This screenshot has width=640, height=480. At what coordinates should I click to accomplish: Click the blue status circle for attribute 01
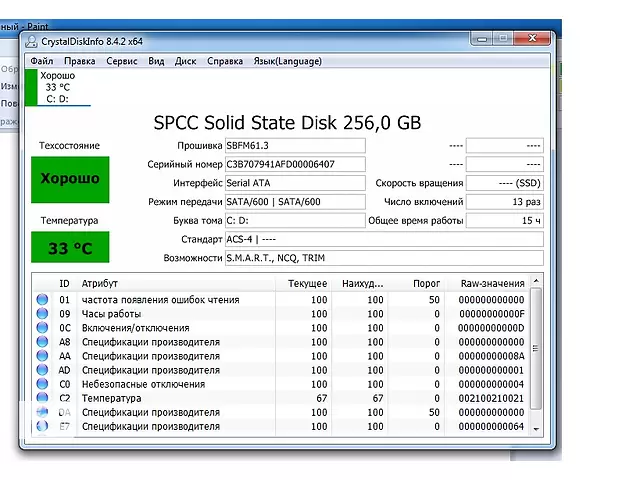(42, 300)
